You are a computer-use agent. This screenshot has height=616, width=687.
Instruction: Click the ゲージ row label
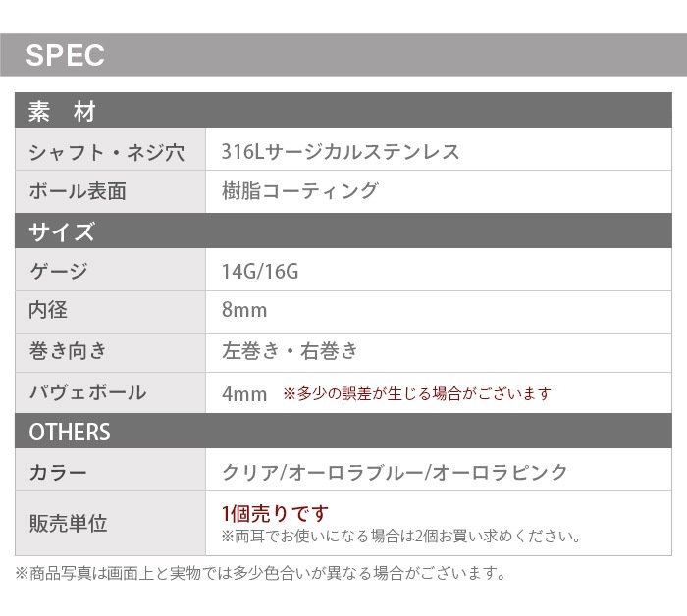pyautogui.click(x=59, y=272)
